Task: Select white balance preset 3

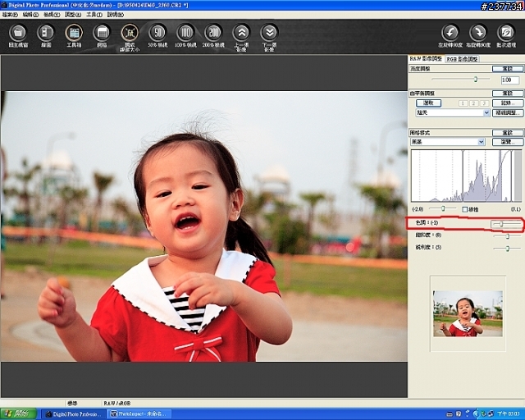Action: click(x=484, y=103)
